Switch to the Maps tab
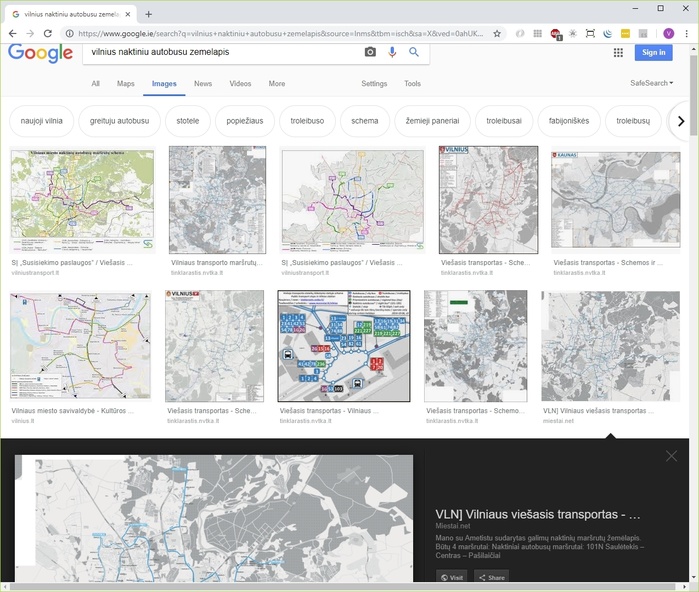This screenshot has height=592, width=699. 126,83
